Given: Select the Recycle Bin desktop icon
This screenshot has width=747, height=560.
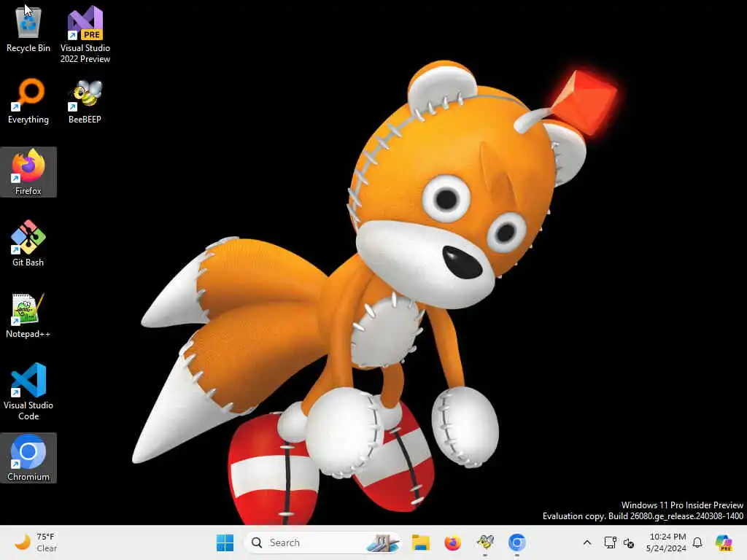Looking at the screenshot, I should [x=28, y=28].
